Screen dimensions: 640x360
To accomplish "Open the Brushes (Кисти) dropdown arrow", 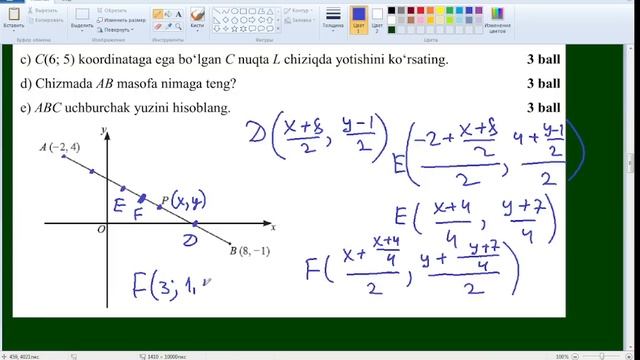I will 197,31.
